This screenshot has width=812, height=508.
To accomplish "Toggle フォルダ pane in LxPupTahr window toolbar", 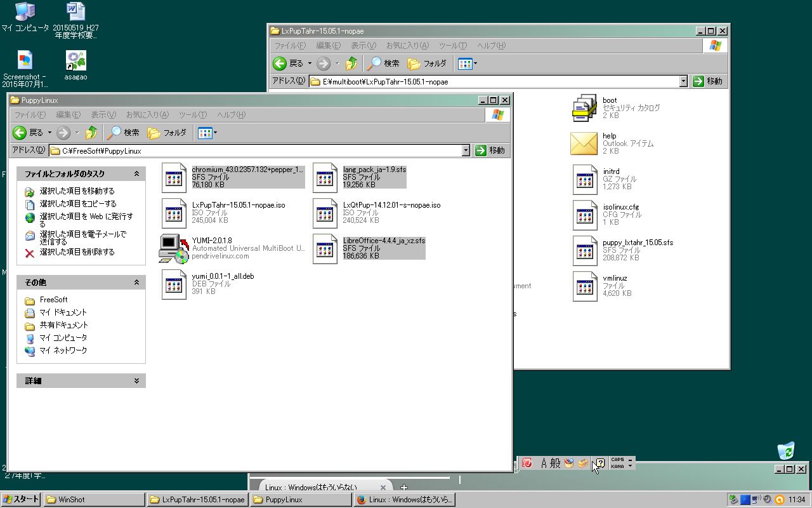I will [427, 63].
